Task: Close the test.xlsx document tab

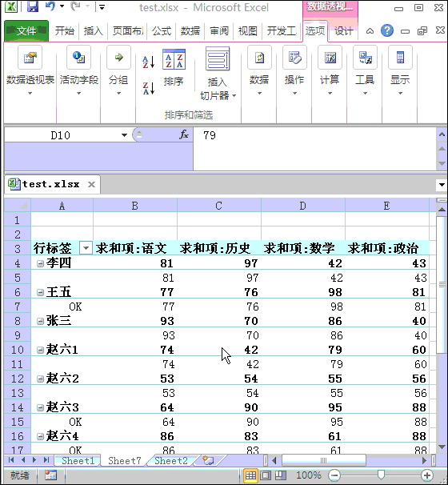Action: point(91,185)
